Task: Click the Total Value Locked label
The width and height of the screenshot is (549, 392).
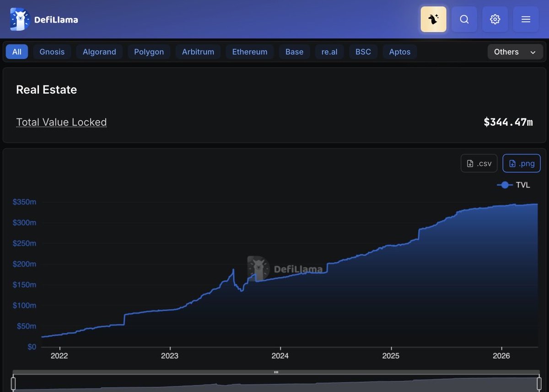Action: [x=61, y=122]
